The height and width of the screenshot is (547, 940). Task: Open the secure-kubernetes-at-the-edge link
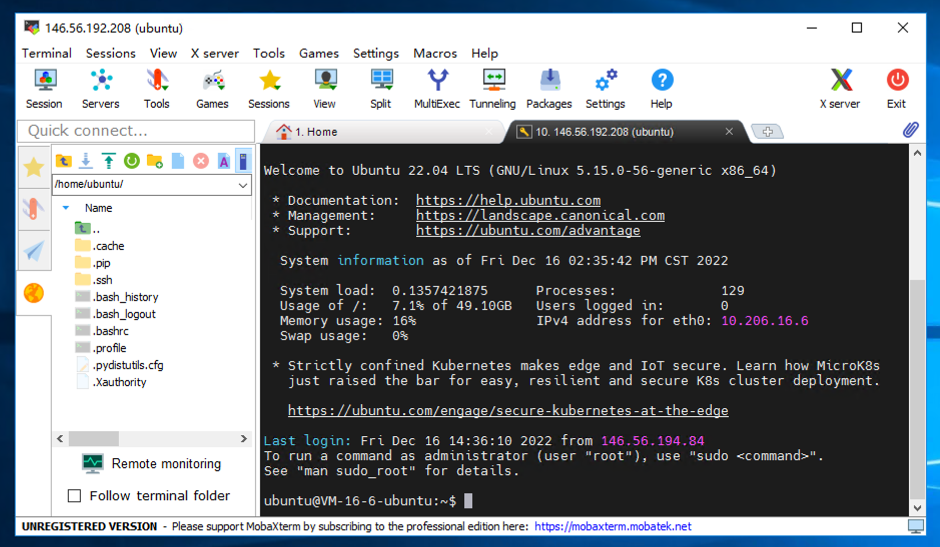coord(508,410)
